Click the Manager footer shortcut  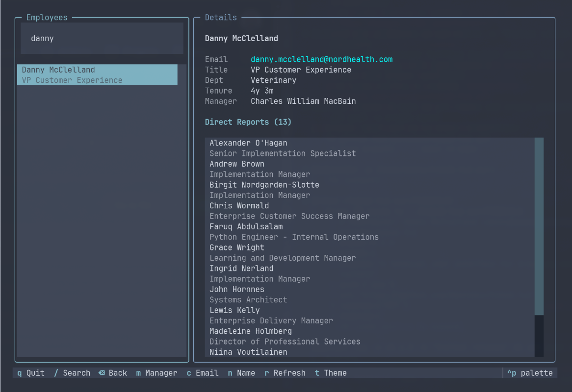(x=156, y=373)
